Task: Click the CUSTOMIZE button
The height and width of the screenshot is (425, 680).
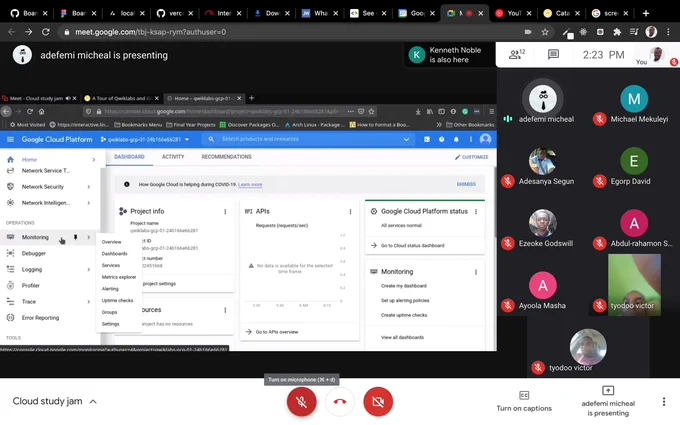Action: coord(471,157)
